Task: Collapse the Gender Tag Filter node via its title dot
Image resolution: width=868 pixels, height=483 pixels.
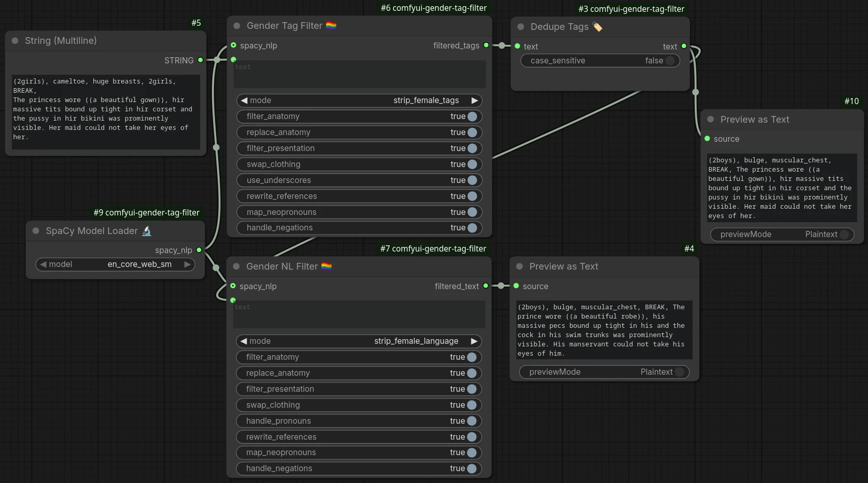Action: [237, 25]
